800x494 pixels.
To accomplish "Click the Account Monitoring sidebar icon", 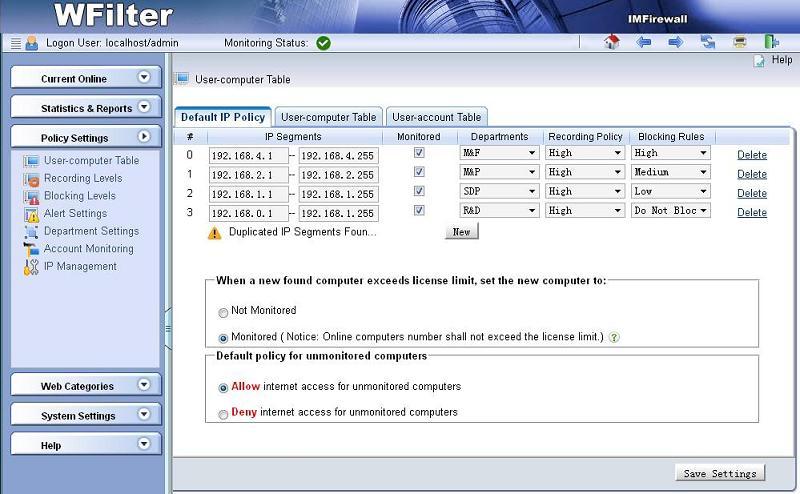I will [x=31, y=249].
